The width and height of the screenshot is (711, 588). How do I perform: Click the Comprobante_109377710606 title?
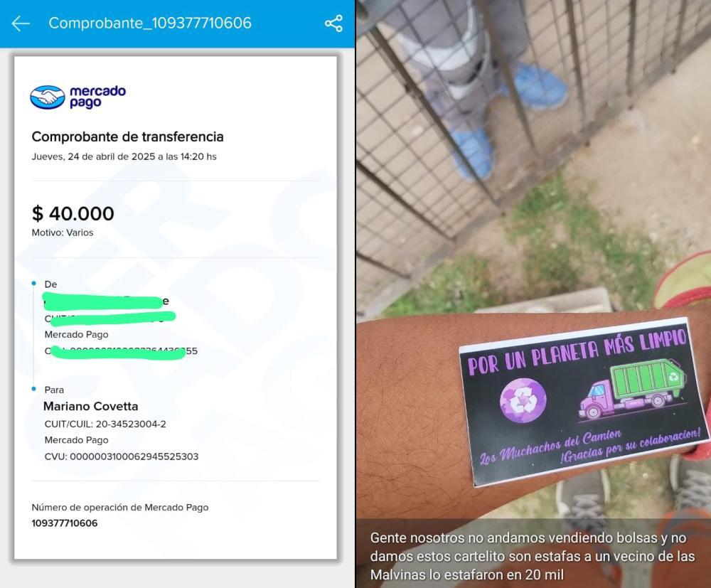coord(150,23)
